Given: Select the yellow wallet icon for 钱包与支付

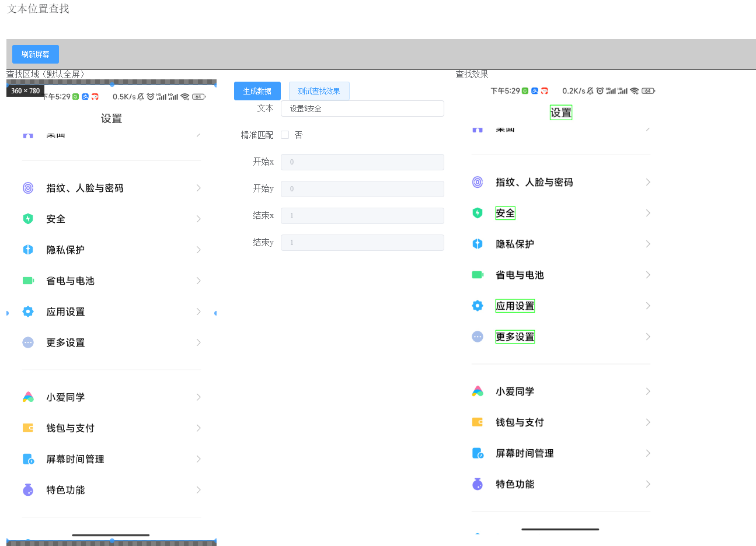Looking at the screenshot, I should 28,428.
